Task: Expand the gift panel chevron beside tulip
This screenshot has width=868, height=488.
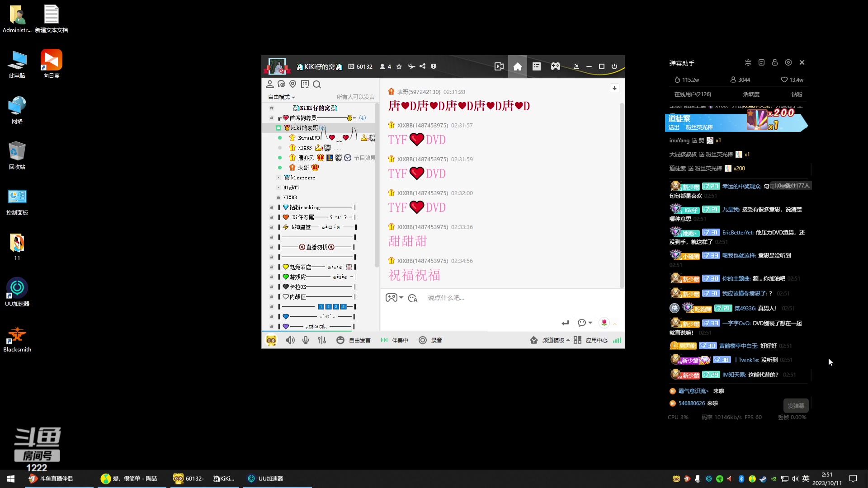Action: coord(615,324)
